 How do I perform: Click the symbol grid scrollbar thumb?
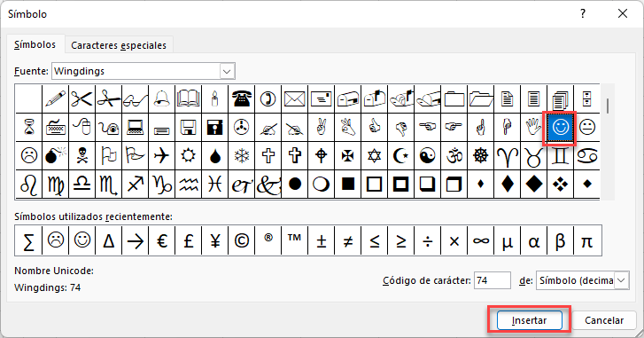coord(608,106)
